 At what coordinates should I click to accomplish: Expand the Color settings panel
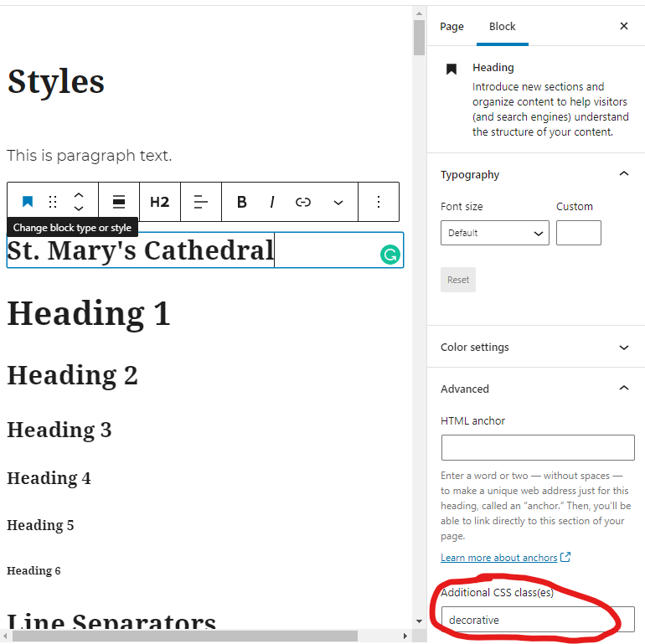click(x=623, y=348)
